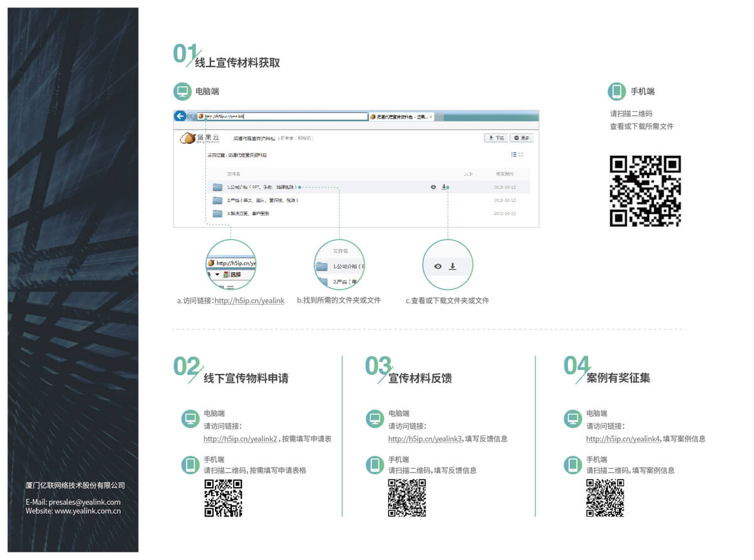This screenshot has height=560, width=754.
Task: Click the 电脑端 monitor icon in section 01
Action: 182,92
